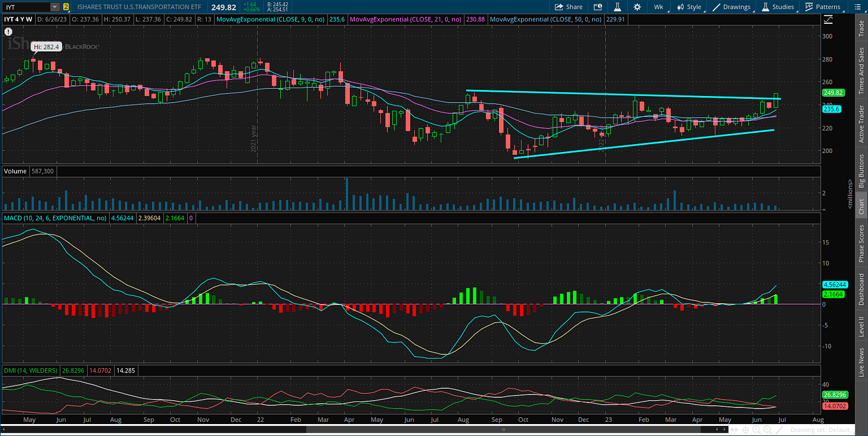Toggle the chart scale icon above price axis
Screen dimensions: 868x436
tap(828, 20)
